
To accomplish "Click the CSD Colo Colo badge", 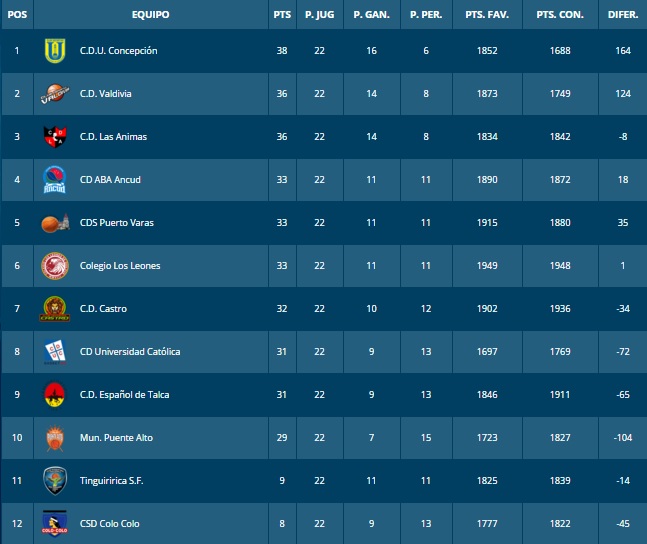I will tap(54, 523).
